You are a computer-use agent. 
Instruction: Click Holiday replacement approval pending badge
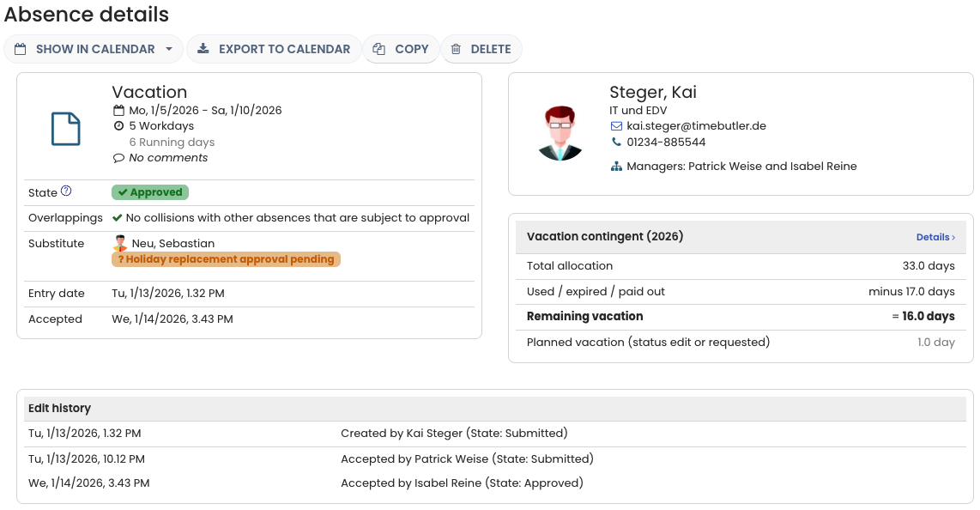pyautogui.click(x=226, y=259)
